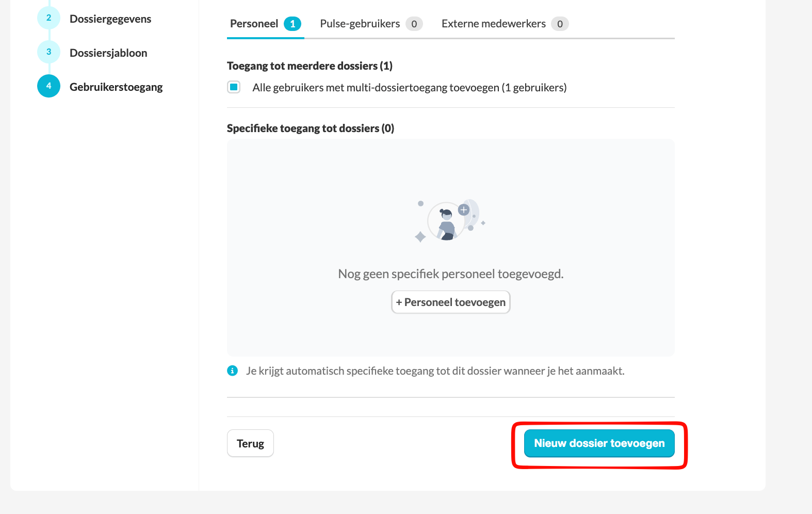Click the step 3 circle icon
The image size is (812, 514).
(49, 52)
